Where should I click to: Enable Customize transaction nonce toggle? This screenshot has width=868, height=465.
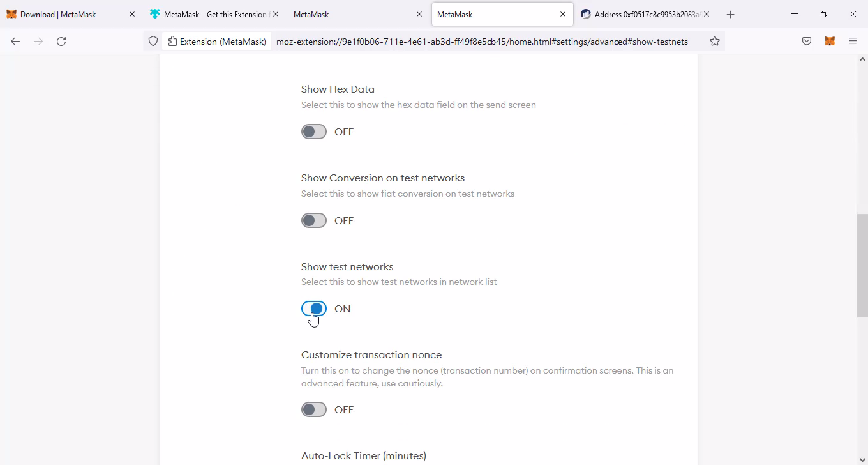[314, 409]
